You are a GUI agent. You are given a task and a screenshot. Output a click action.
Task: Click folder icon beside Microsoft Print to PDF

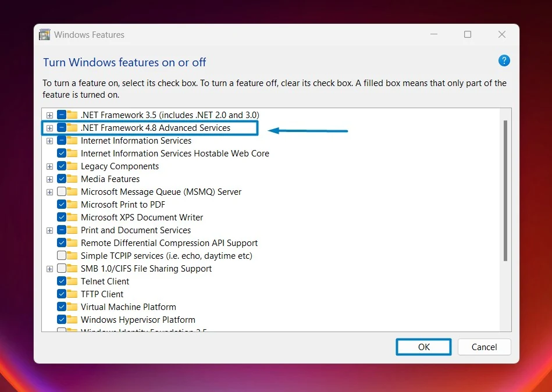point(72,205)
